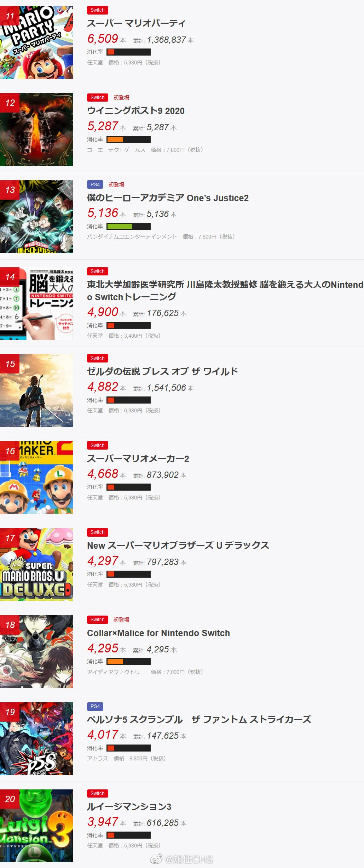Click the rank 20 number badge
Image resolution: width=364 pixels, height=868 pixels.
(10, 799)
